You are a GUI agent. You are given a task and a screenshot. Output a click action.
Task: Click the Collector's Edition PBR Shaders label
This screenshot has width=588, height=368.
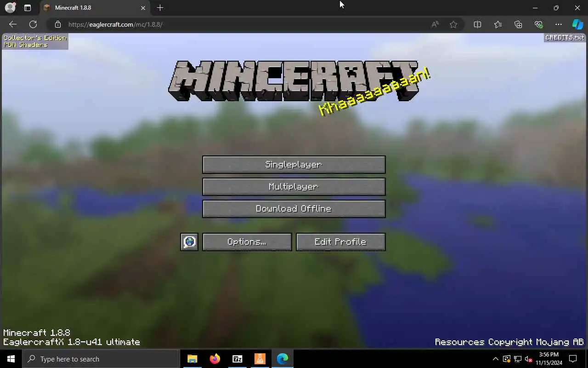click(35, 41)
